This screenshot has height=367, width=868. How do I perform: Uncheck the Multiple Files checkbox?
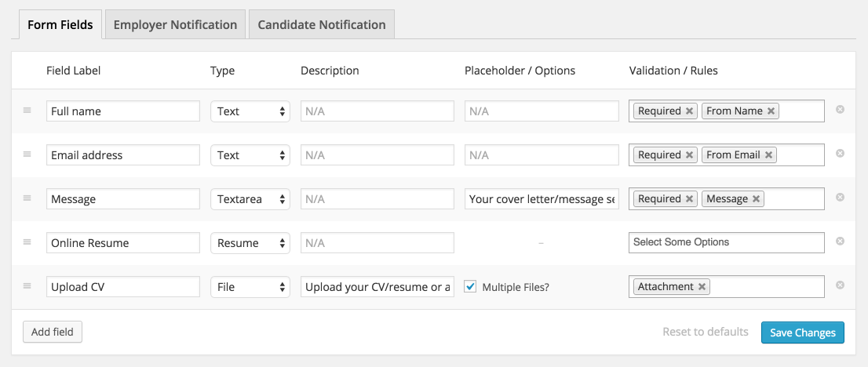(471, 287)
